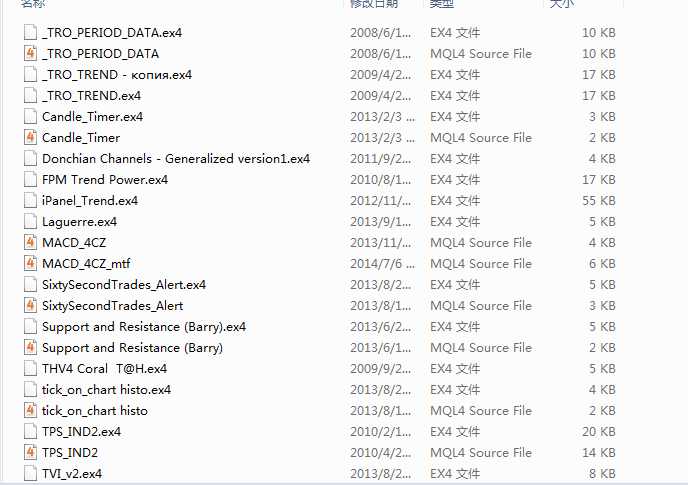This screenshot has width=688, height=485.
Task: Sort by the file type column header
Action: [x=441, y=4]
